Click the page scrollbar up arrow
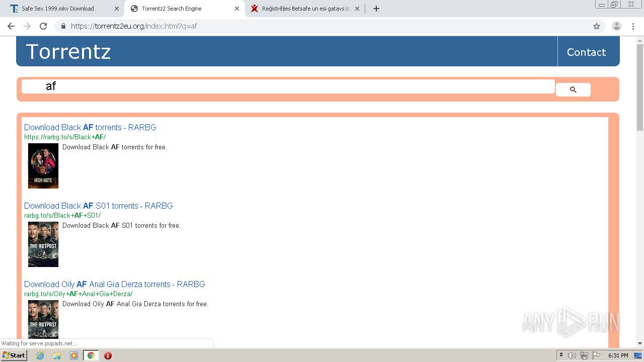 point(640,40)
